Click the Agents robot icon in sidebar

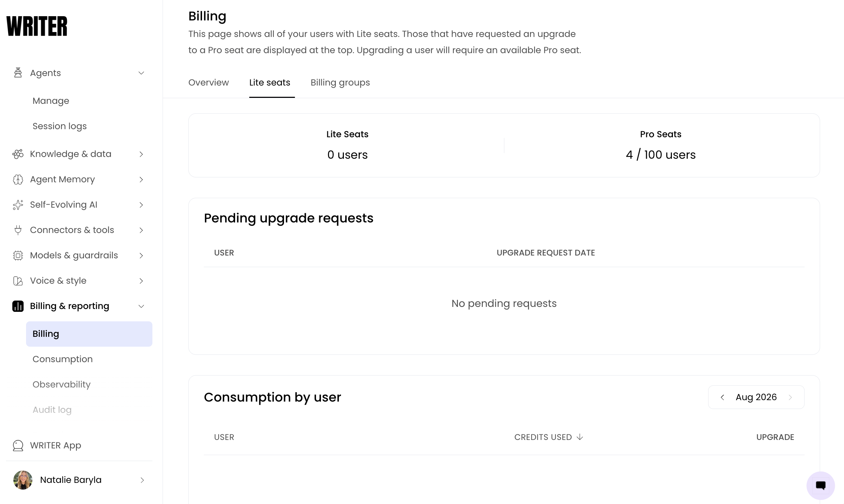(x=18, y=73)
